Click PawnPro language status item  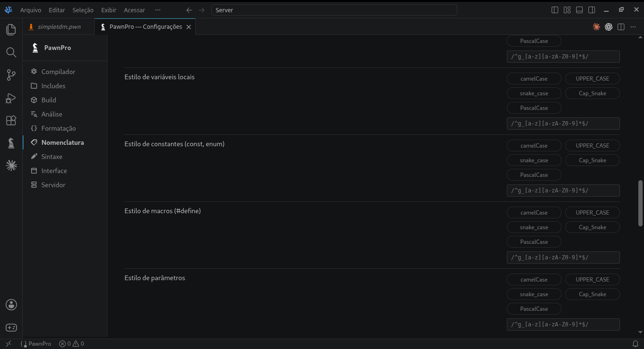click(36, 344)
